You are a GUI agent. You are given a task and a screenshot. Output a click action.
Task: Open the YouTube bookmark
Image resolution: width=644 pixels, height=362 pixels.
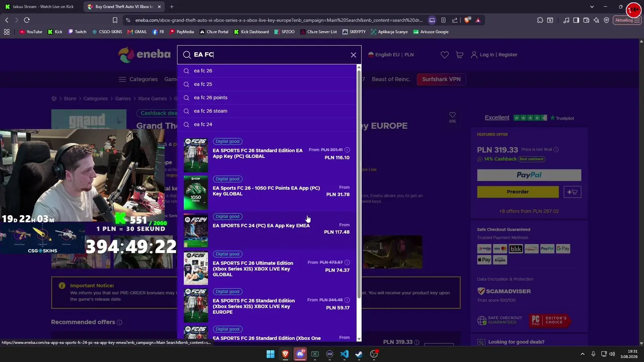[31, 32]
